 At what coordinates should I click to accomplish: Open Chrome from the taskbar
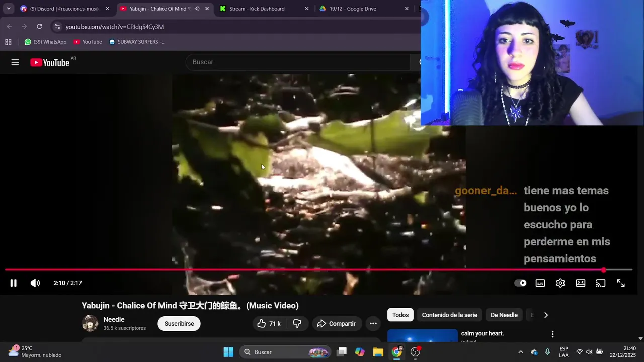point(397,352)
